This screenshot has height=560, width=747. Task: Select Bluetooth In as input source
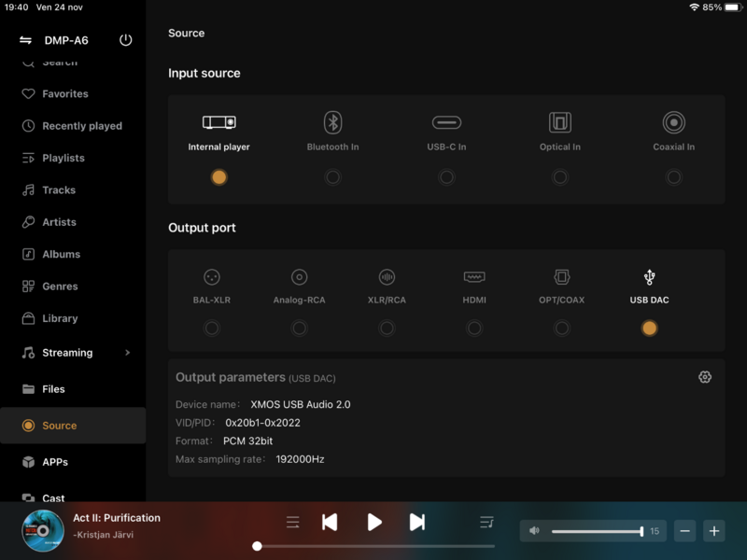[x=332, y=176]
